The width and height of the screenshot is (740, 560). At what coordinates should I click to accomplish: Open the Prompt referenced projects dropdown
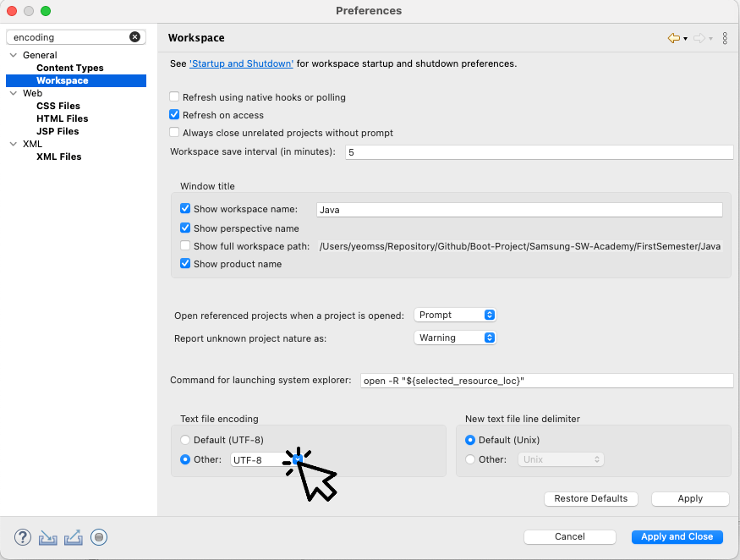(x=455, y=315)
